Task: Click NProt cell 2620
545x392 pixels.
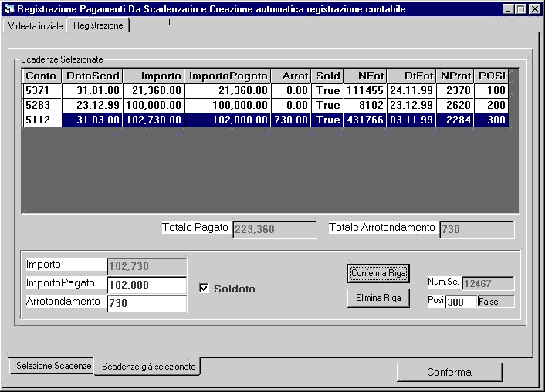Action: [x=455, y=105]
